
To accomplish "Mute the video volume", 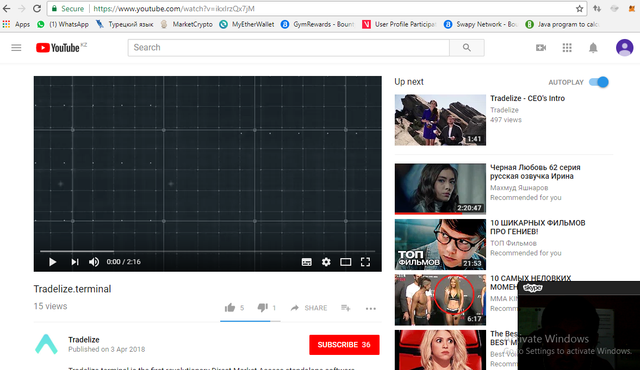I will (94, 262).
